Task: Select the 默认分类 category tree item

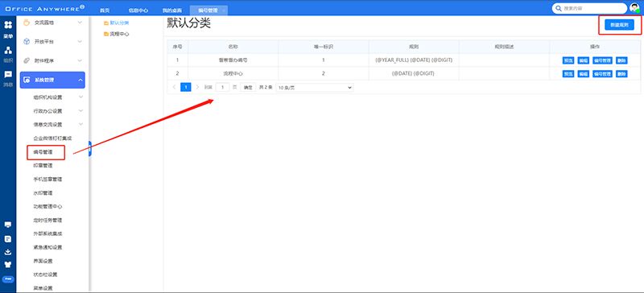Action: 119,23
